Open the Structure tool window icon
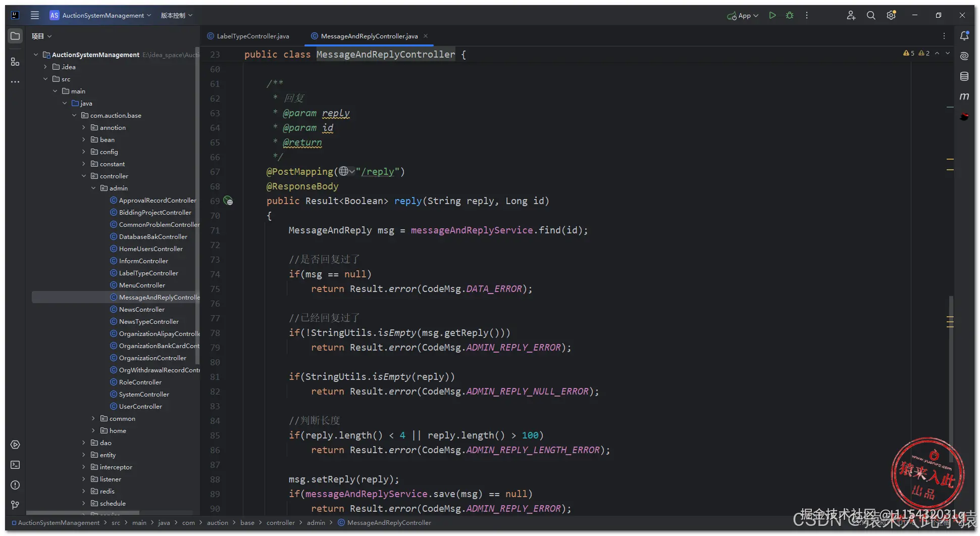Screen dimensions: 980x536 [15, 62]
